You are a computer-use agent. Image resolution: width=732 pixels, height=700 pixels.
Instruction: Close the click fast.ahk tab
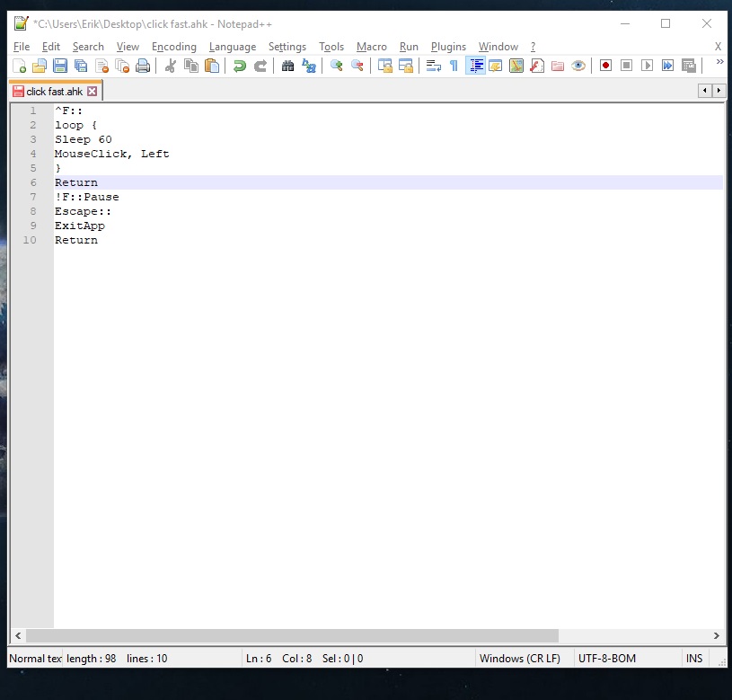(x=93, y=91)
